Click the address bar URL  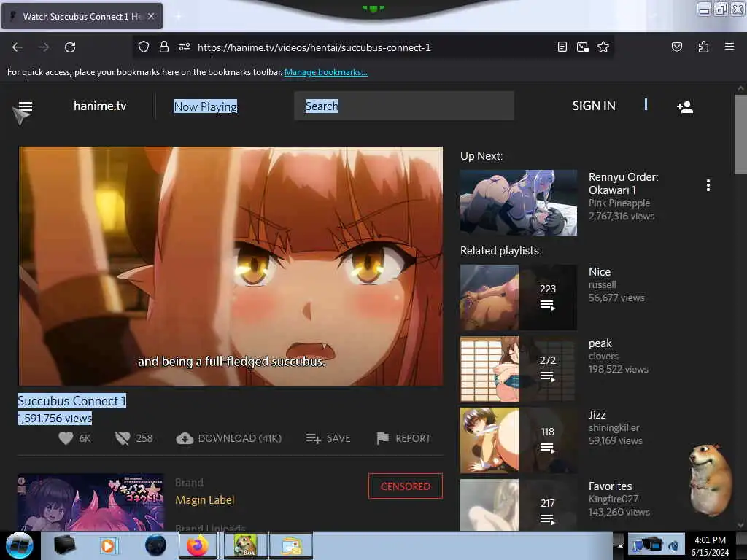click(314, 47)
